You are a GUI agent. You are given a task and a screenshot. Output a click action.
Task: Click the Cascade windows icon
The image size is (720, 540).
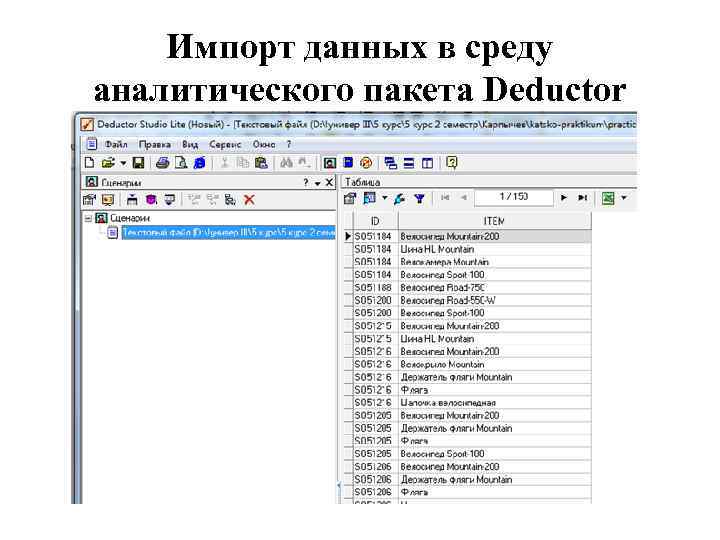(x=391, y=163)
